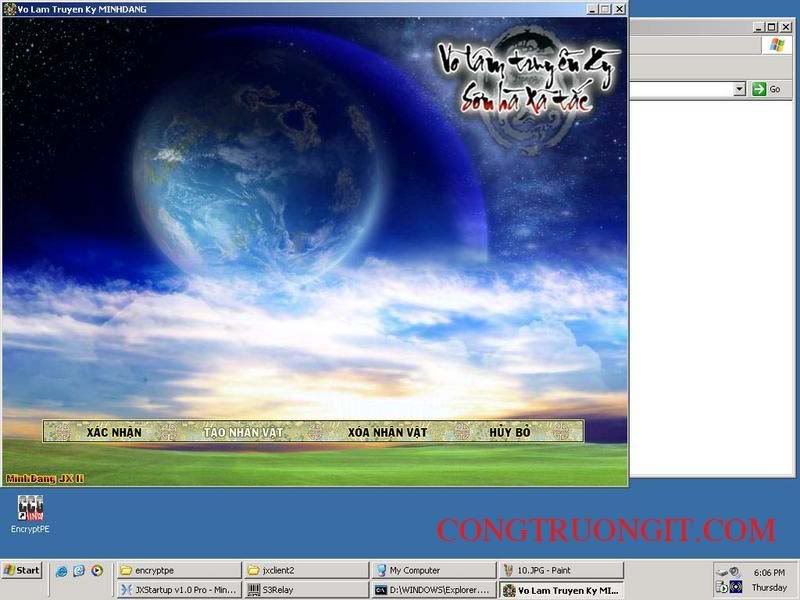Click the address field in the Explorer window
The width and height of the screenshot is (800, 600).
coord(682,89)
